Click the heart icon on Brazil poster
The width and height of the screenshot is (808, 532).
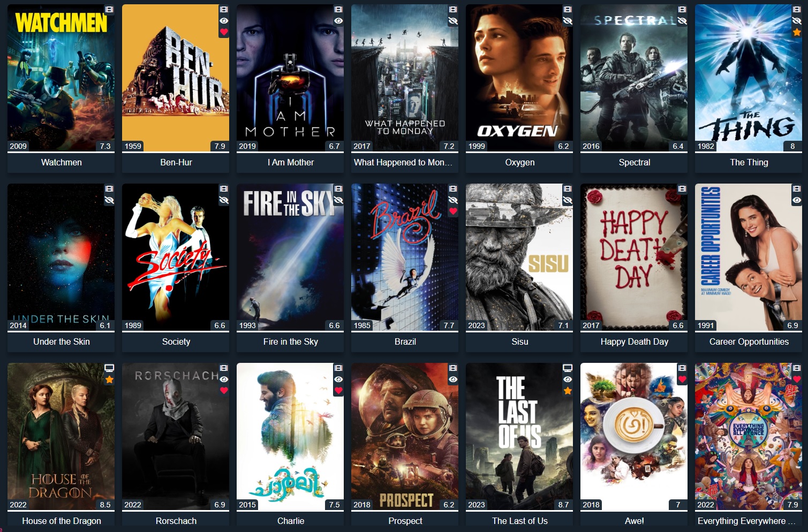tap(453, 211)
